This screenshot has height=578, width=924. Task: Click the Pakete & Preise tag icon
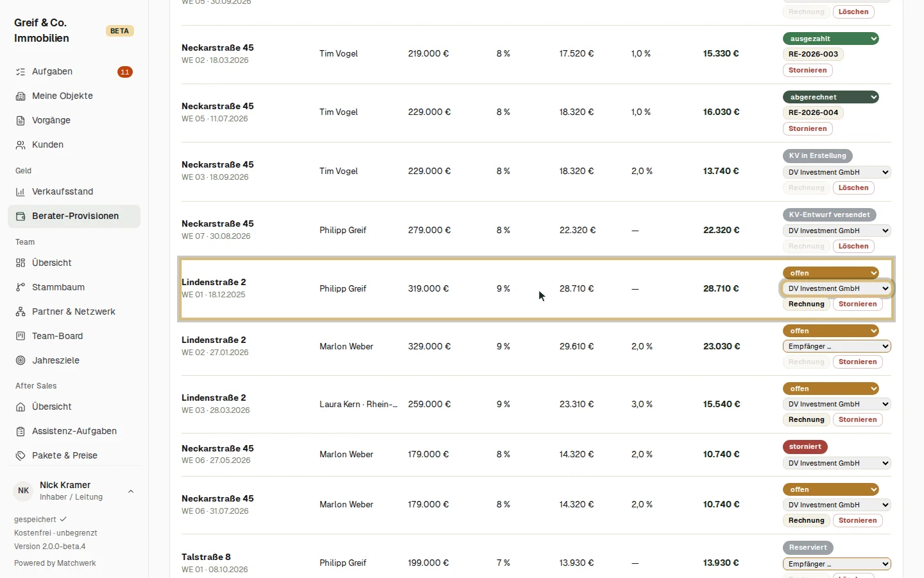coord(21,456)
